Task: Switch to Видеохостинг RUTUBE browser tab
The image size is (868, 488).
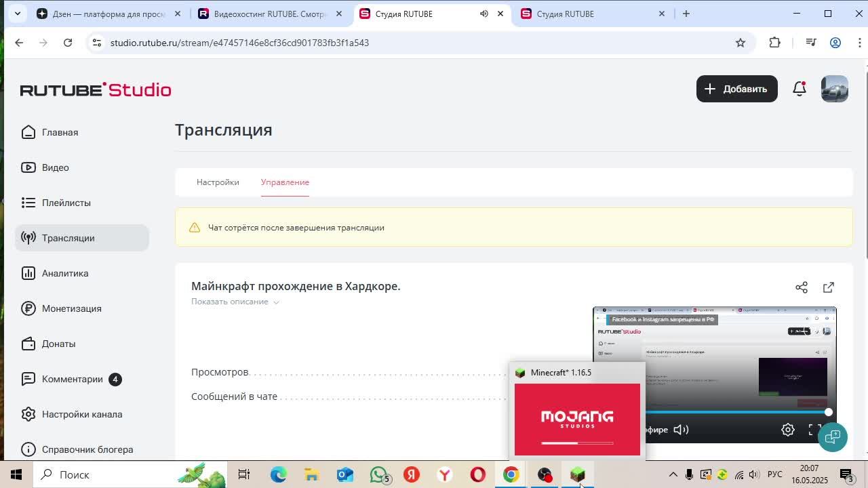Action: click(x=269, y=14)
